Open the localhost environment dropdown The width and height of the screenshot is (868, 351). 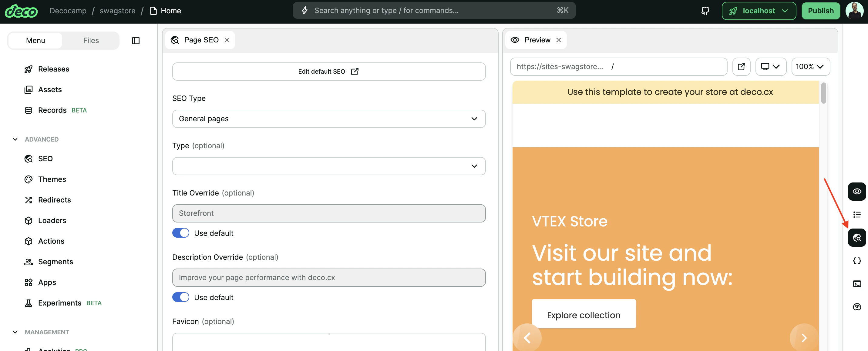759,11
